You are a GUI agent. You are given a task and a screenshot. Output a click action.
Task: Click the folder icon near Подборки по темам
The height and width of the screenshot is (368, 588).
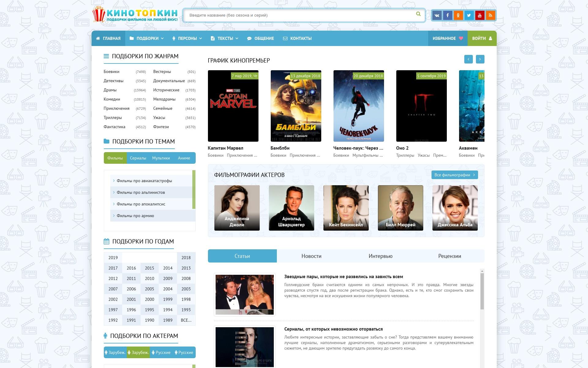click(x=106, y=141)
